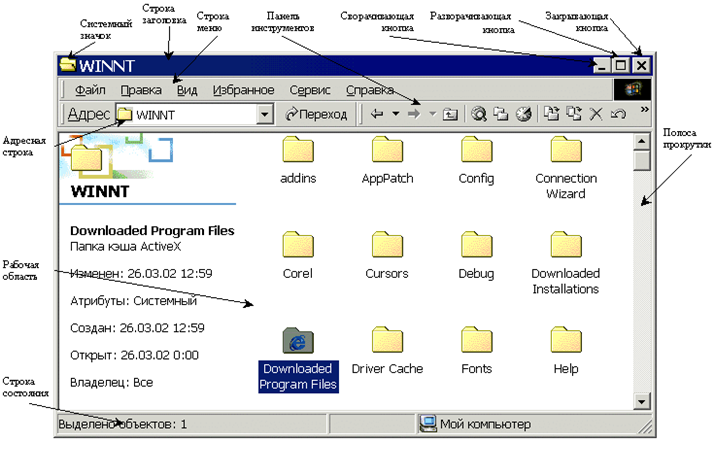Image resolution: width=715 pixels, height=454 pixels.
Task: Expand the address bar dropdown
Action: tap(264, 114)
